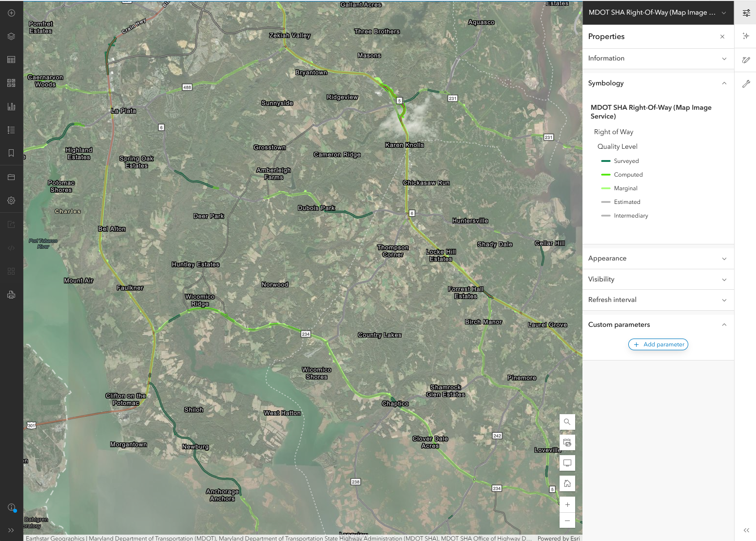The image size is (756, 541).
Task: Return to the default map view with Home
Action: [x=567, y=483]
